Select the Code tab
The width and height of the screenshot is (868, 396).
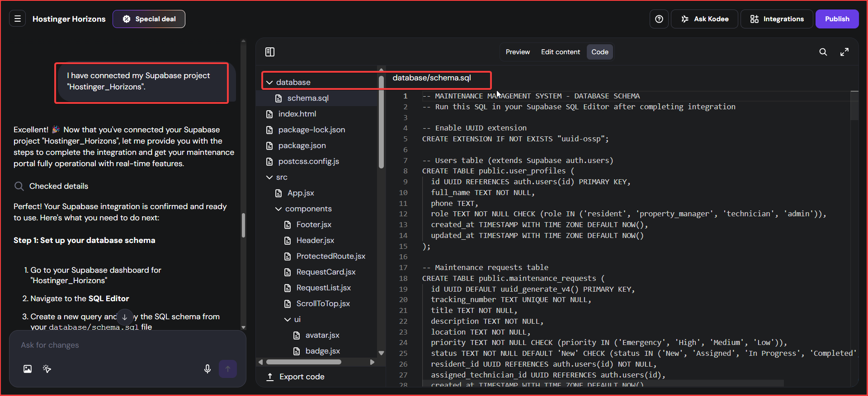pyautogui.click(x=600, y=52)
